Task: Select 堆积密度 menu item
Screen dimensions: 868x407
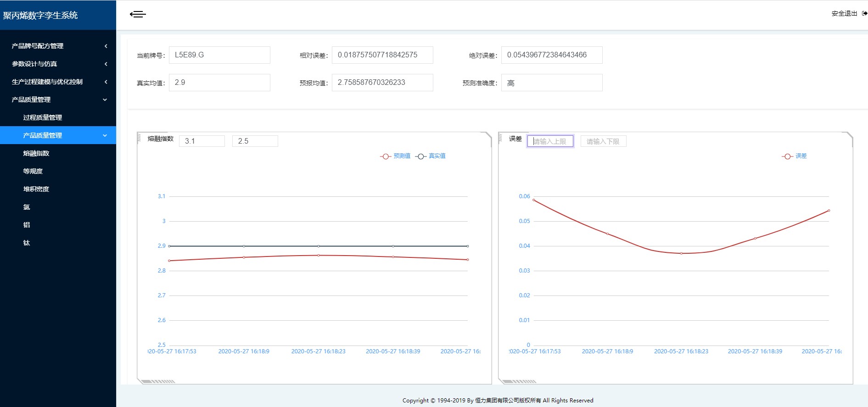Action: click(36, 189)
